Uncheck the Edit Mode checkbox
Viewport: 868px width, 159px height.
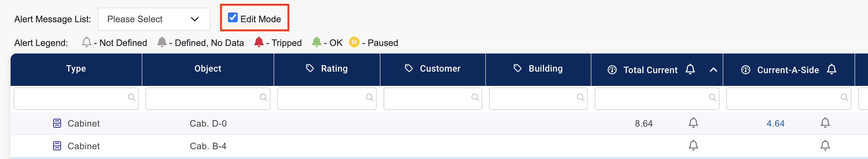233,18
